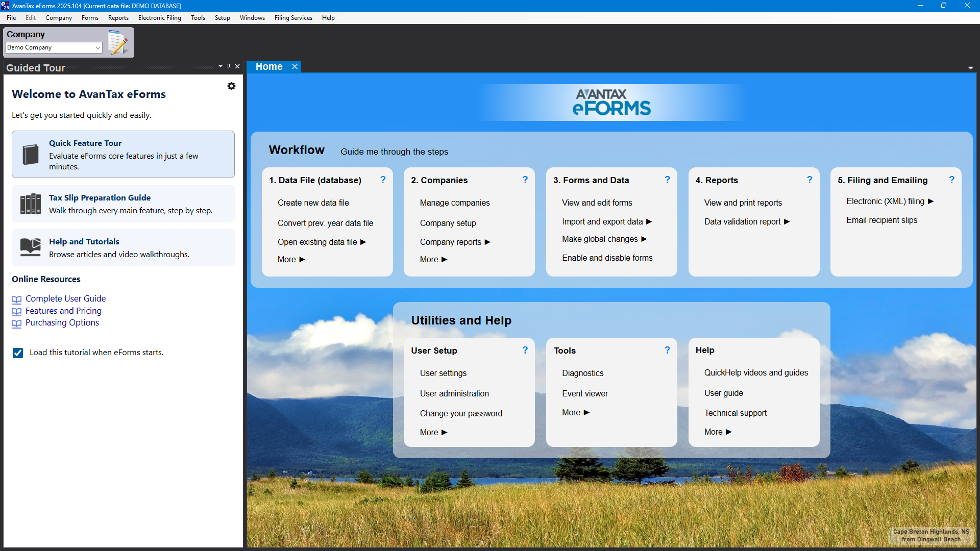The height and width of the screenshot is (551, 980).
Task: Click the Quick Feature Tour book icon
Action: pos(31,154)
